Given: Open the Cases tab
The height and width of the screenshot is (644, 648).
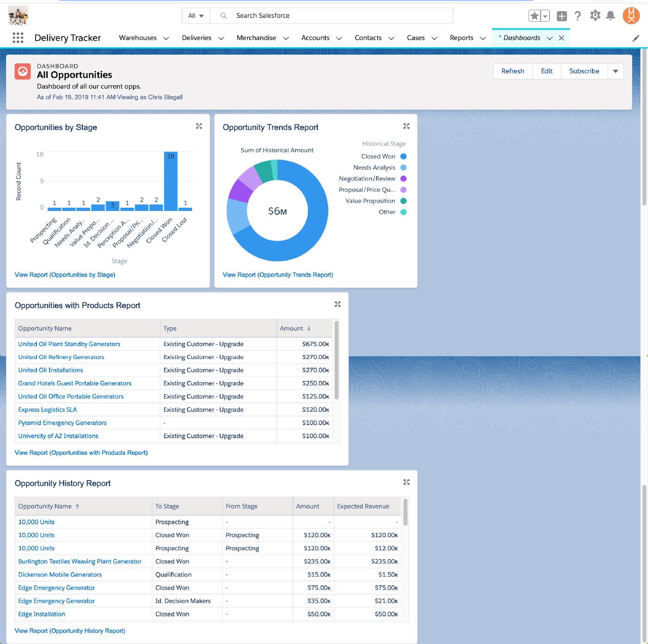Looking at the screenshot, I should (415, 38).
